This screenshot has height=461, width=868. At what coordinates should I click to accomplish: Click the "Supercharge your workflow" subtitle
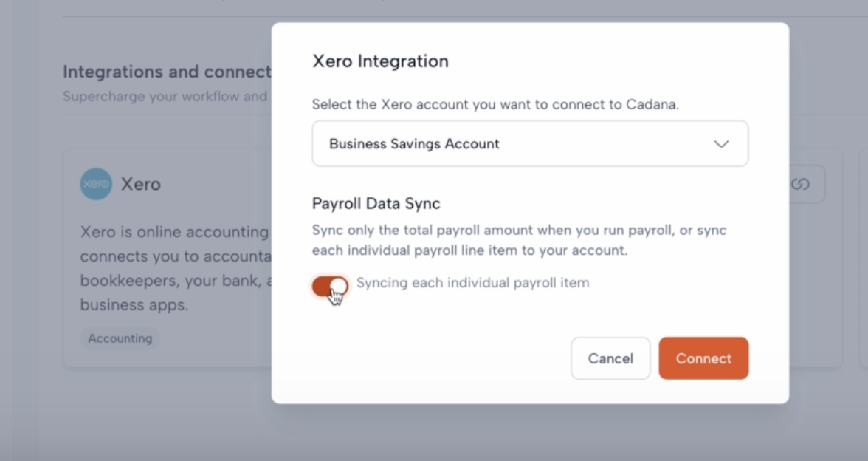coord(165,97)
